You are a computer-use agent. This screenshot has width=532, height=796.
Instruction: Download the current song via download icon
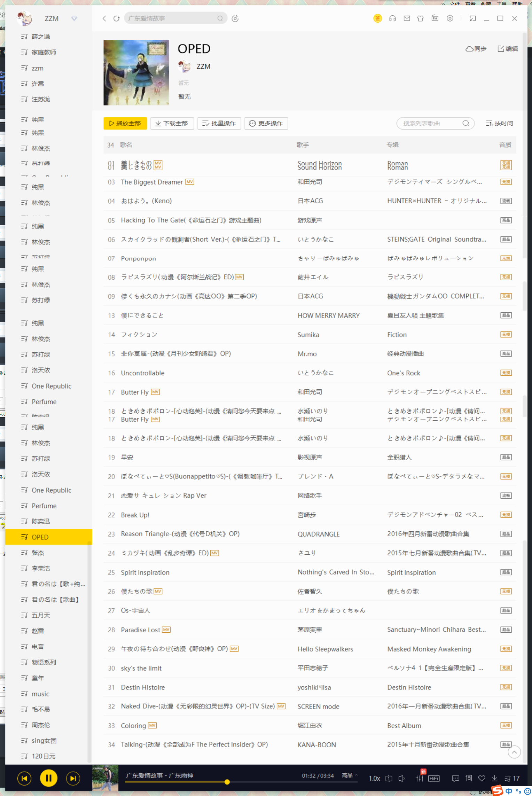click(494, 778)
